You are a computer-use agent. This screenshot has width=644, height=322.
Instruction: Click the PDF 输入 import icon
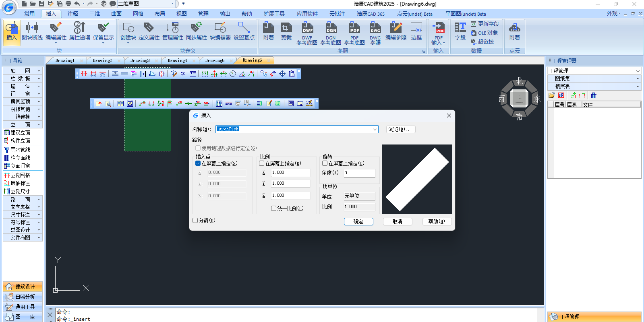438,33
